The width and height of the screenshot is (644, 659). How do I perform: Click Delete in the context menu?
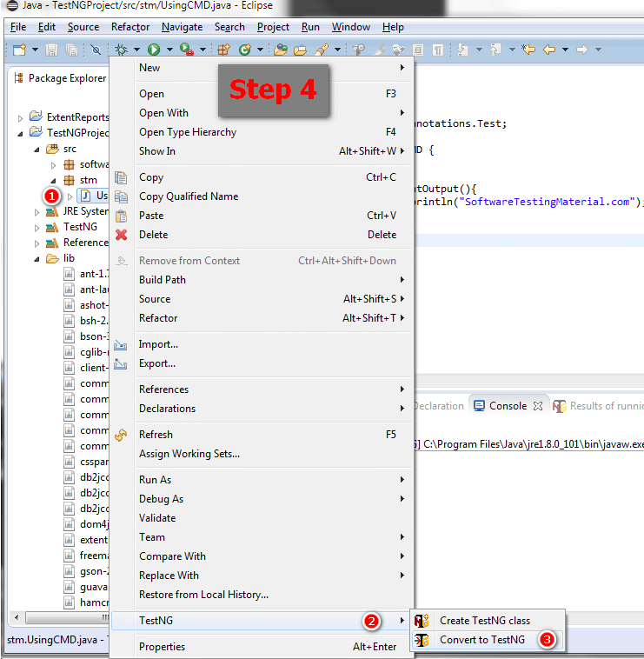pos(262,235)
